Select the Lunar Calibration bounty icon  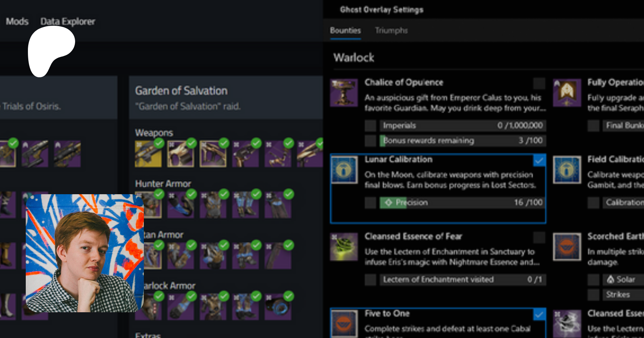(344, 170)
